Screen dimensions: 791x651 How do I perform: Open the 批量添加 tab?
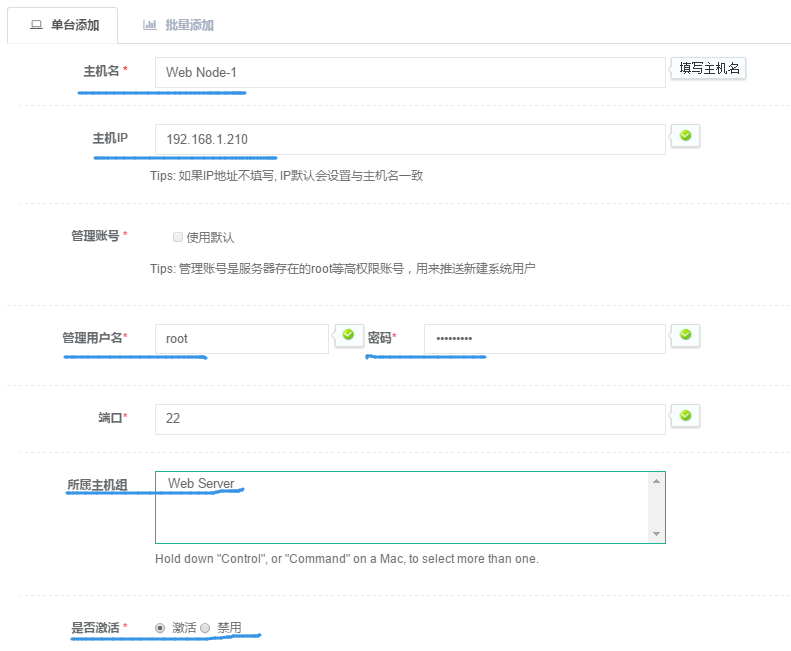pyautogui.click(x=179, y=25)
